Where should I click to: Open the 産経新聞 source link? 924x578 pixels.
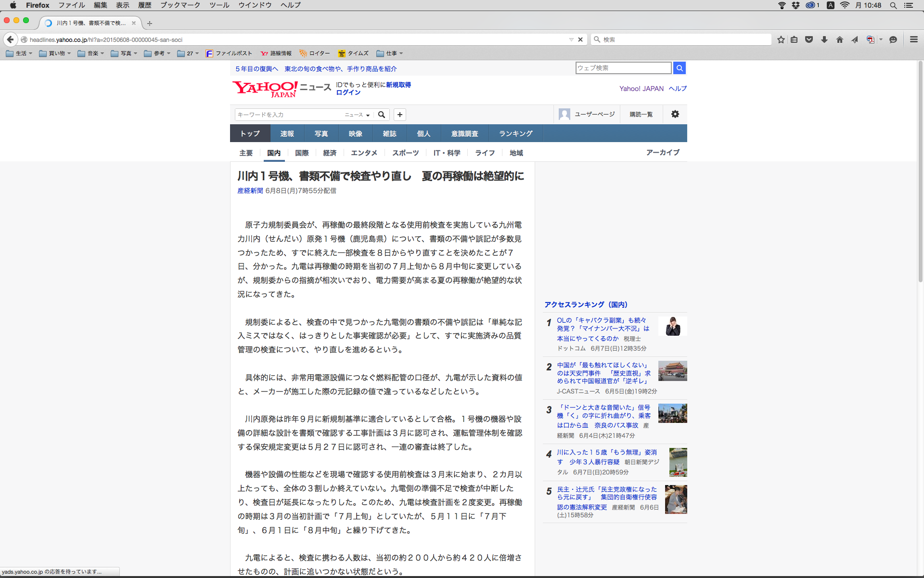click(250, 191)
